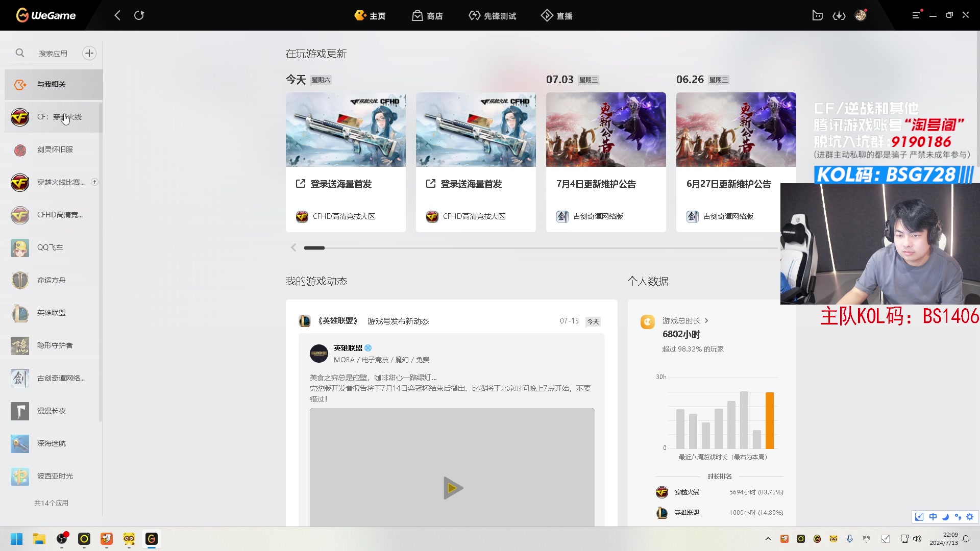Open 7月4日更新维护公告 announcement

click(596, 184)
